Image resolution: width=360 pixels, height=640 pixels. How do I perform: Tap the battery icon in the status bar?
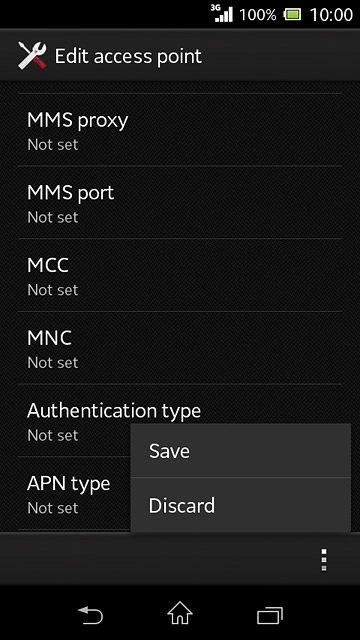[292, 16]
